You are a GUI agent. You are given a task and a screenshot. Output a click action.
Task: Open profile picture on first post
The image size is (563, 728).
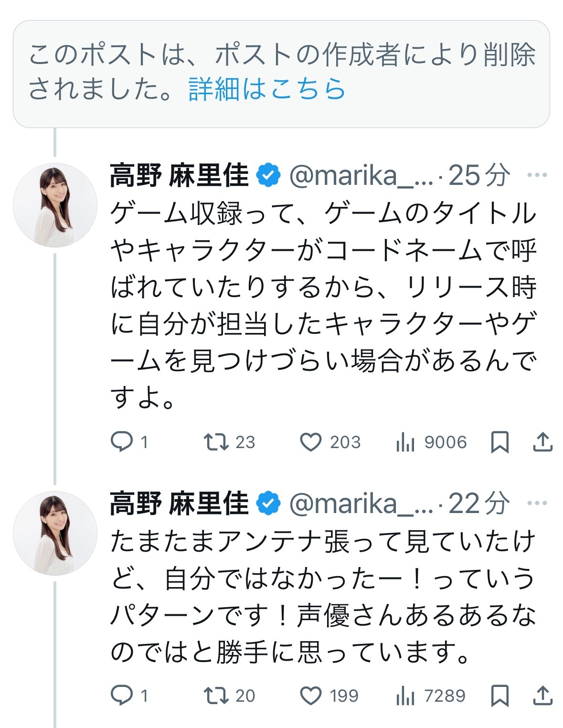pos(55,205)
